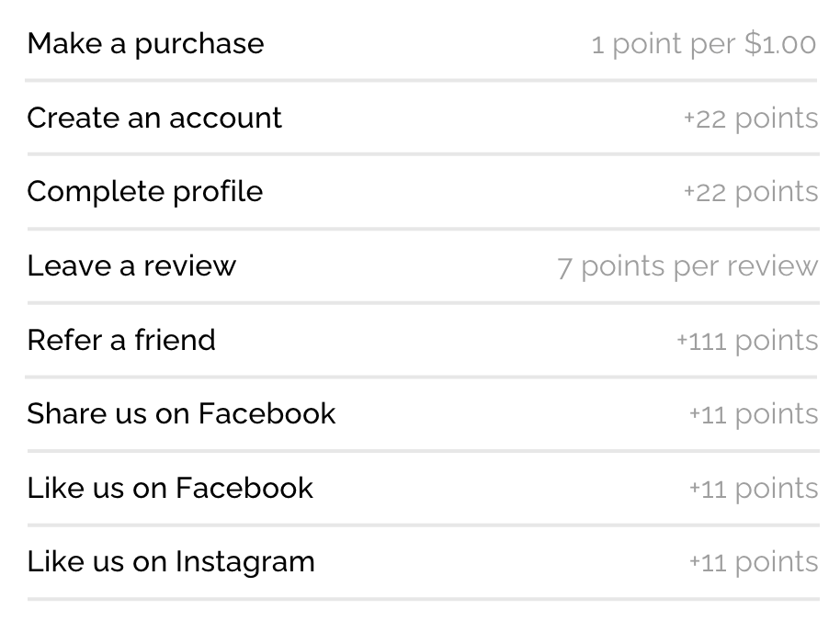Tap the "Refer a friend" item
Viewport: 840px width, 643px height.
click(x=121, y=340)
